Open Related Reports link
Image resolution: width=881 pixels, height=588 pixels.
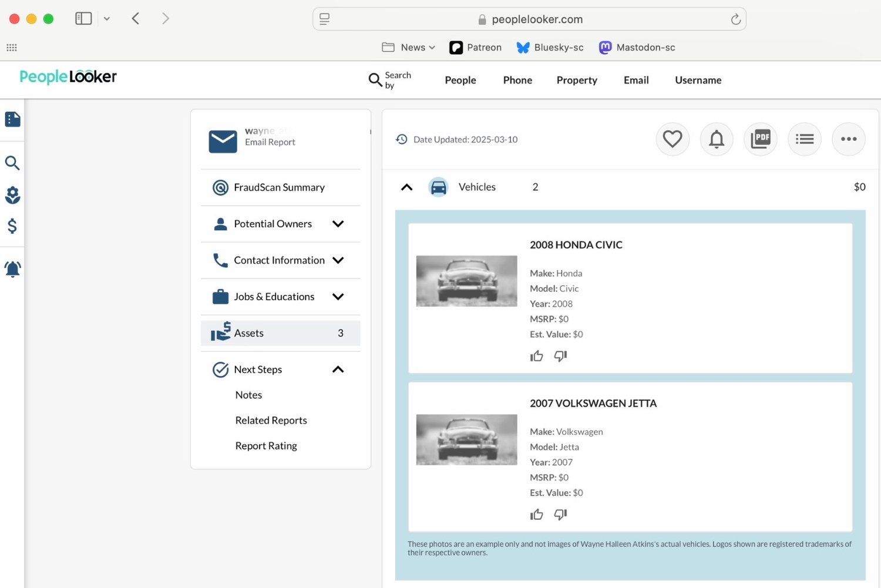(271, 421)
